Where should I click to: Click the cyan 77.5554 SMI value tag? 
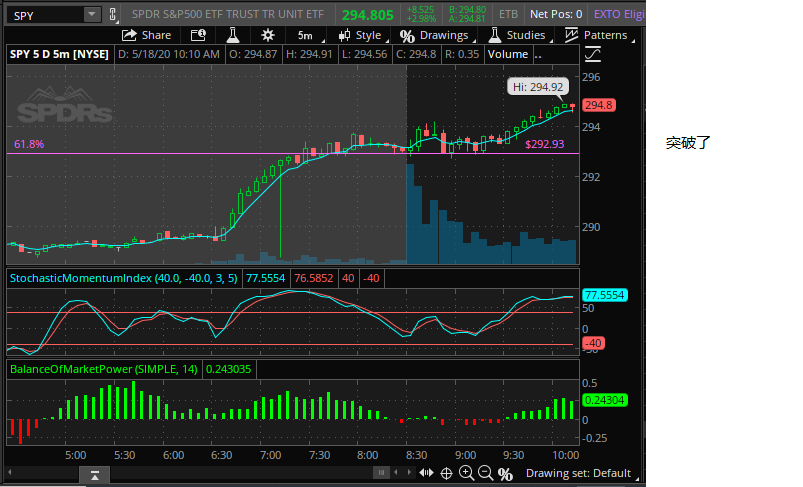pyautogui.click(x=605, y=295)
